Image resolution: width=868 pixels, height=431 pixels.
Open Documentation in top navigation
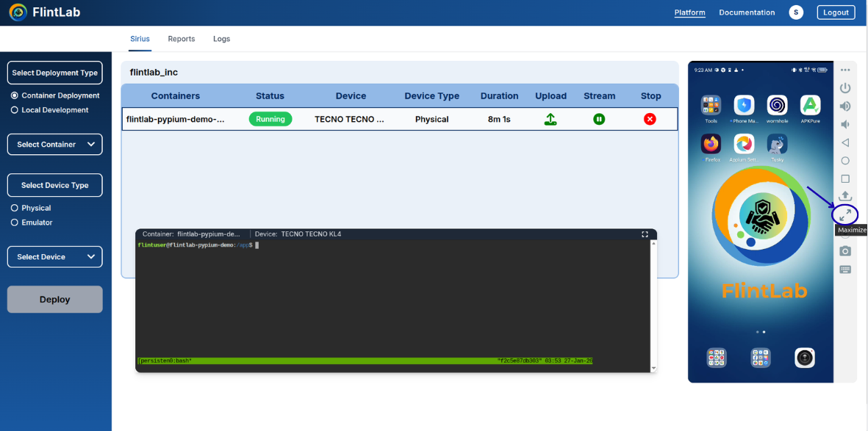(747, 12)
